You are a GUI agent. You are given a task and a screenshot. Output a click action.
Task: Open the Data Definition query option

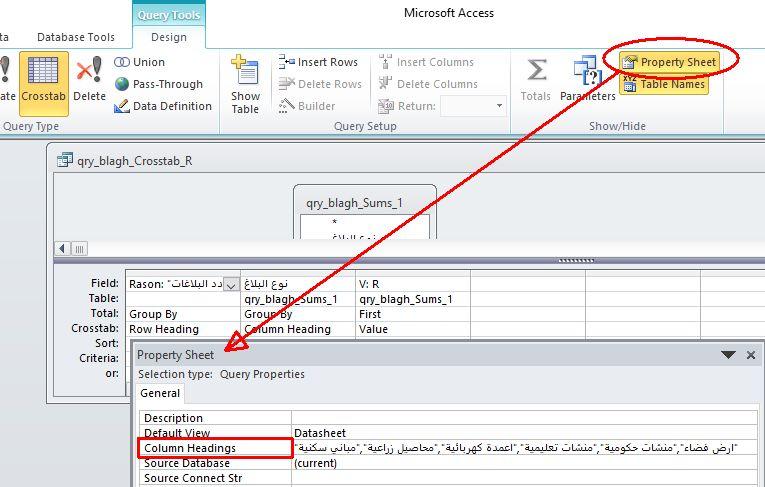click(x=163, y=106)
